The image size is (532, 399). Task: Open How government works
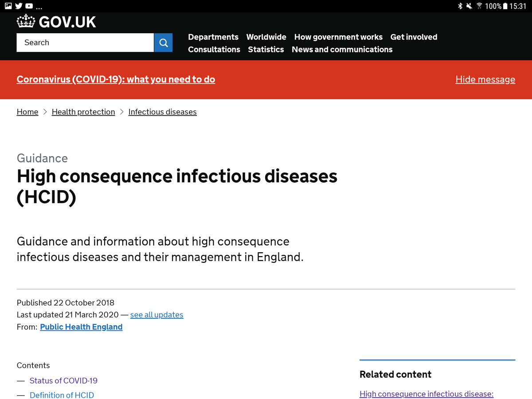[338, 37]
